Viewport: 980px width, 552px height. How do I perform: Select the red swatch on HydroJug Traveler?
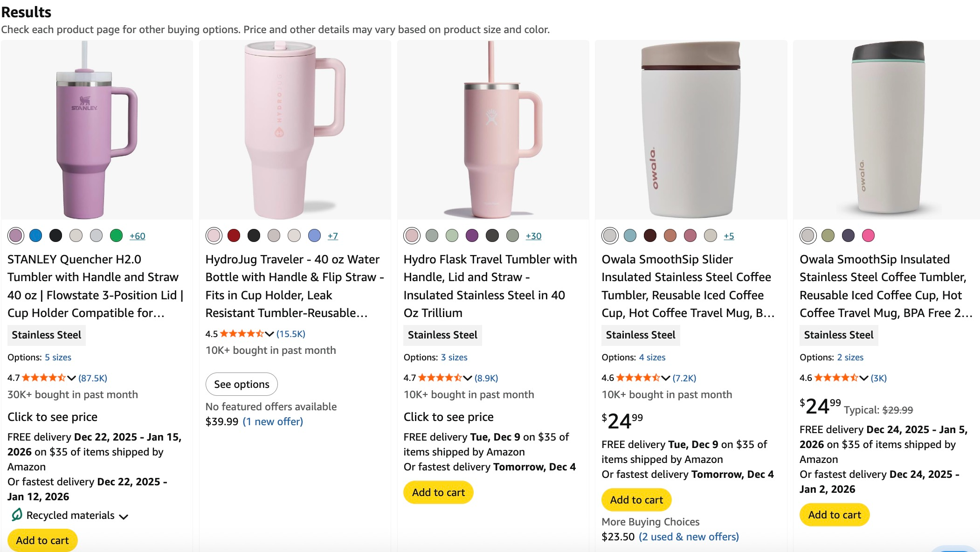tap(233, 236)
